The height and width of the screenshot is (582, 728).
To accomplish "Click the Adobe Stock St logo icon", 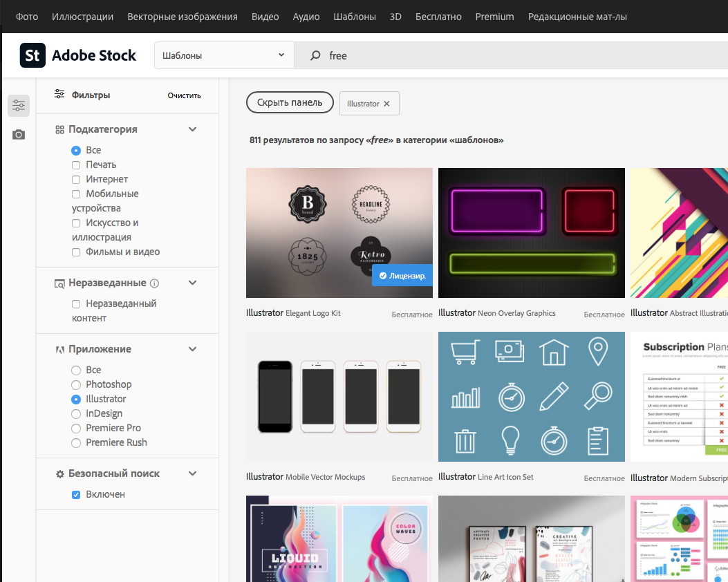I will (x=32, y=55).
